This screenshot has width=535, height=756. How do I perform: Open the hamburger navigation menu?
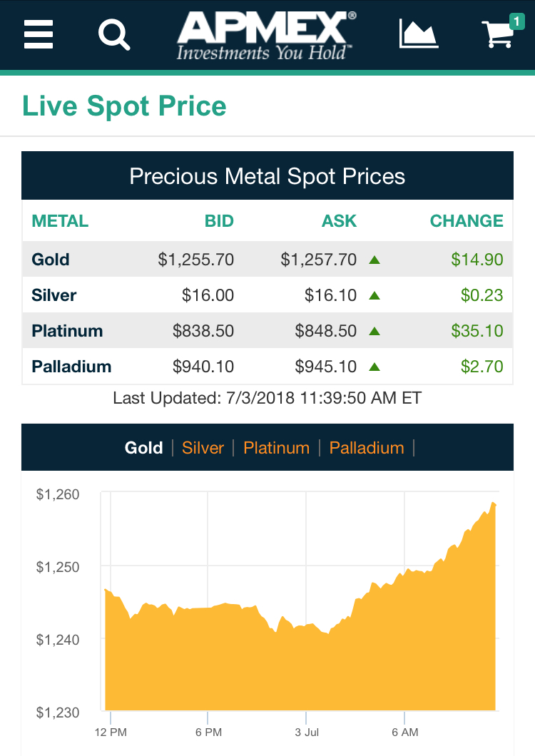click(x=39, y=34)
